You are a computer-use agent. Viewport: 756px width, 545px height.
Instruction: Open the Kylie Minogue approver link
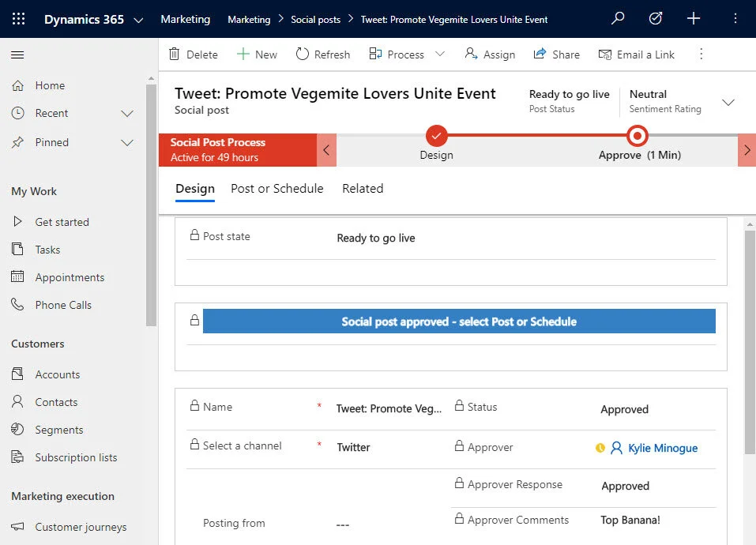point(663,448)
